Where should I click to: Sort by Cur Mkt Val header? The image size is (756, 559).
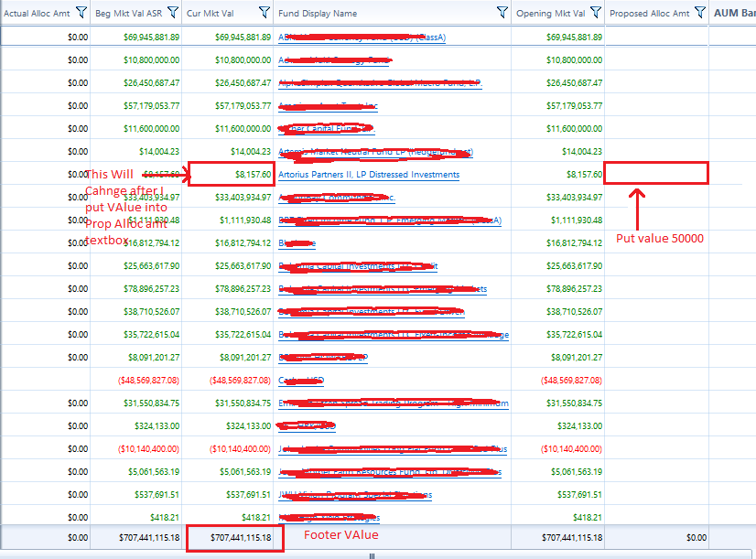tap(211, 14)
